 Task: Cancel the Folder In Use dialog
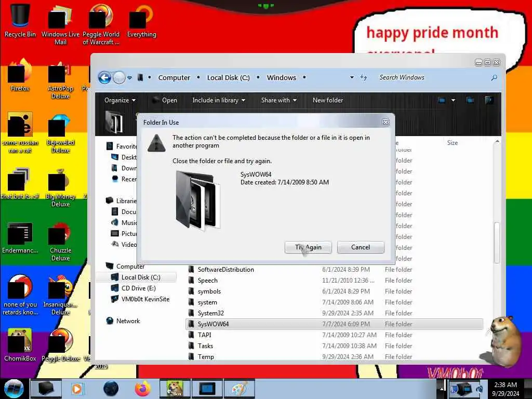(361, 247)
